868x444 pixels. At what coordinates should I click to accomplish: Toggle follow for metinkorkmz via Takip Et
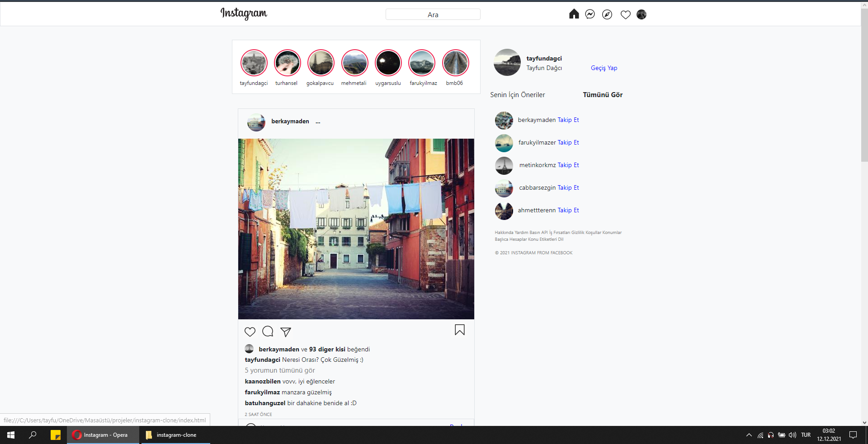pos(568,165)
